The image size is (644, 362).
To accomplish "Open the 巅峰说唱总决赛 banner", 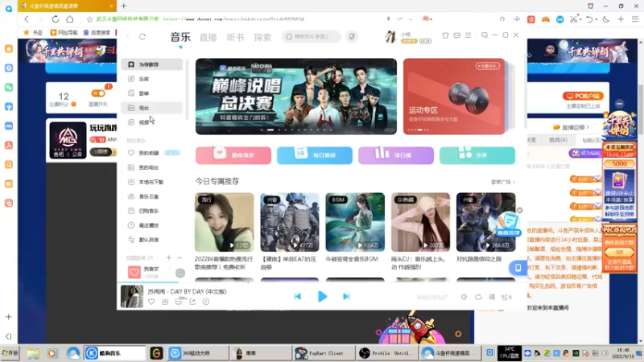I will [x=296, y=97].
